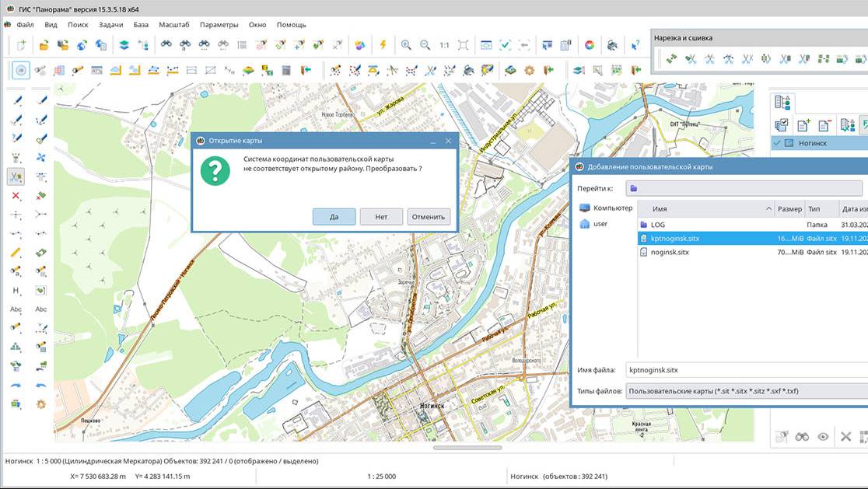Toggle the eye visibility icon in the bottom right panel
Screen dimensions: 868x489
click(823, 437)
